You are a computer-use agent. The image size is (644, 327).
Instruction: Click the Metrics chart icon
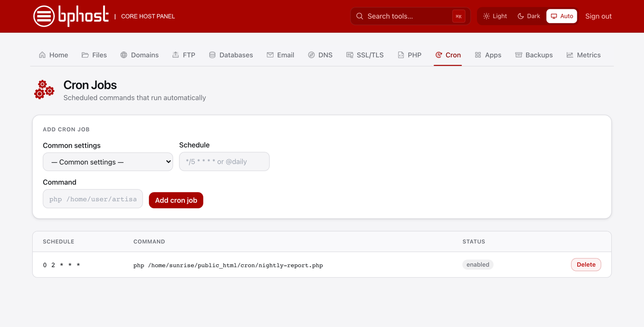[x=570, y=55]
